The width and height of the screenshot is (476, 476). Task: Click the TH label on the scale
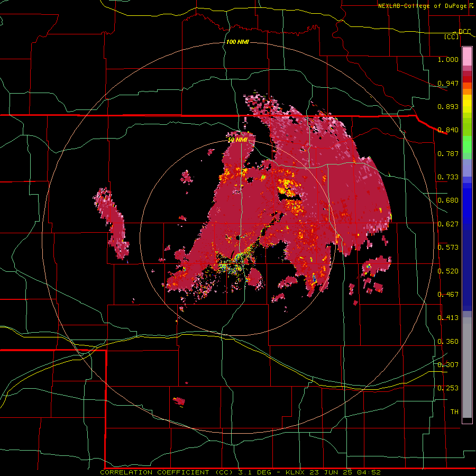tap(454, 412)
